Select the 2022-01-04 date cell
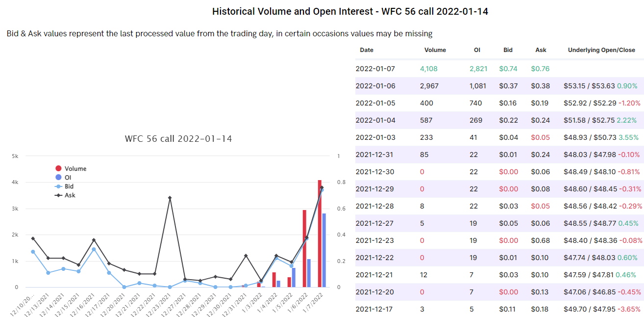The width and height of the screenshot is (644, 317). pos(375,120)
